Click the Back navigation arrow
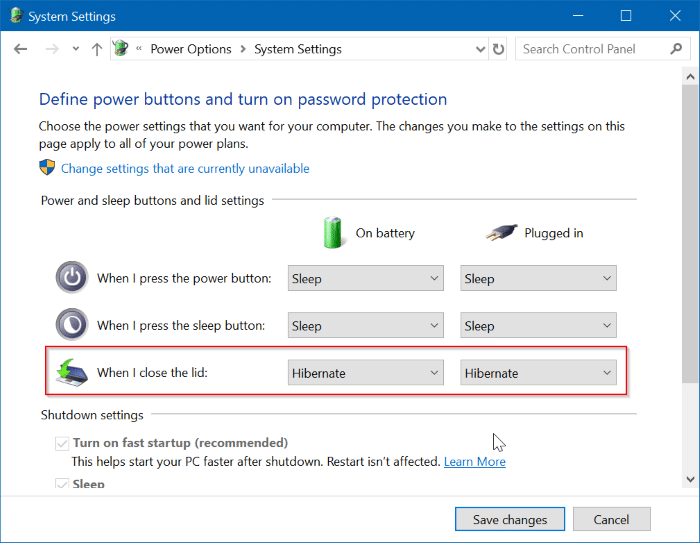This screenshot has width=700, height=543. [x=21, y=49]
